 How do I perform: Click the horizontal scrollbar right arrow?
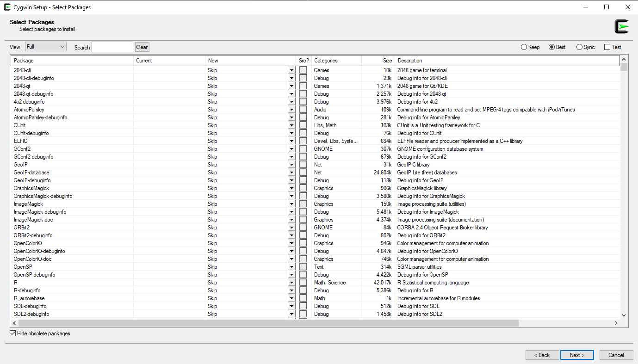616,323
